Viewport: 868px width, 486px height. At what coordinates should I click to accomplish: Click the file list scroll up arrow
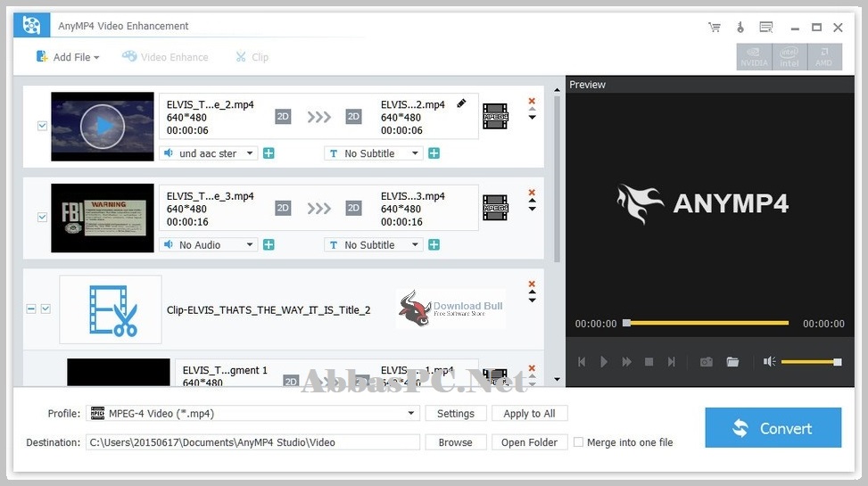coord(557,90)
